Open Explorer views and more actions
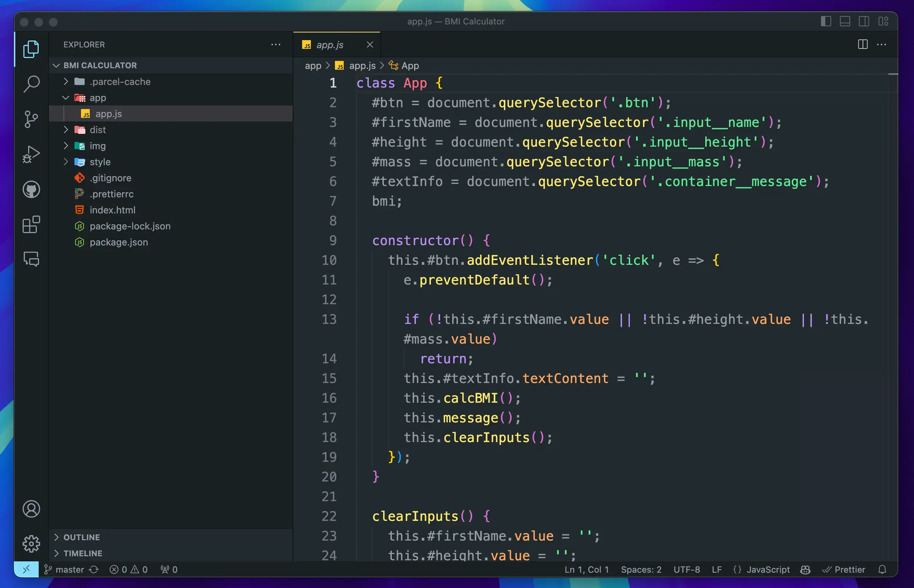 point(276,44)
